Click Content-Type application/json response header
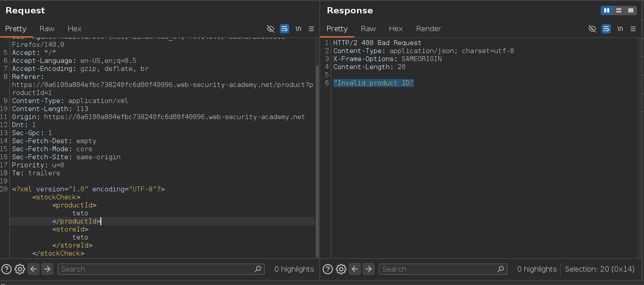 click(x=424, y=51)
